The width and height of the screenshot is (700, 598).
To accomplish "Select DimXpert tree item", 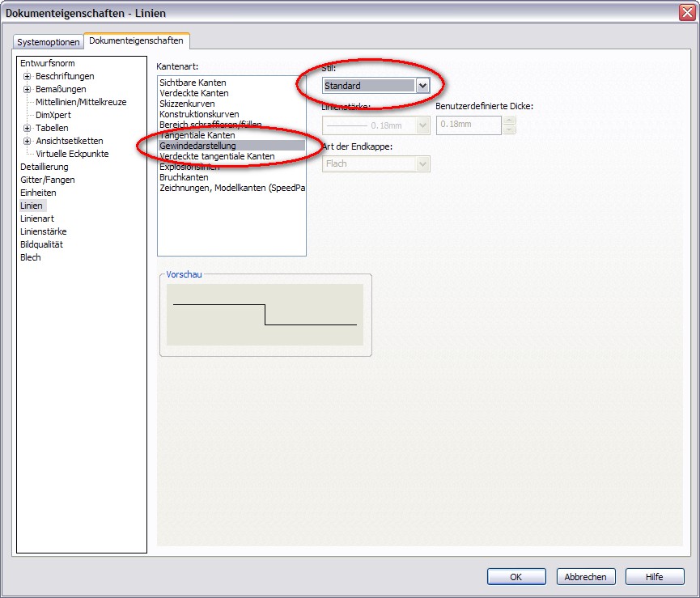I will tap(53, 115).
